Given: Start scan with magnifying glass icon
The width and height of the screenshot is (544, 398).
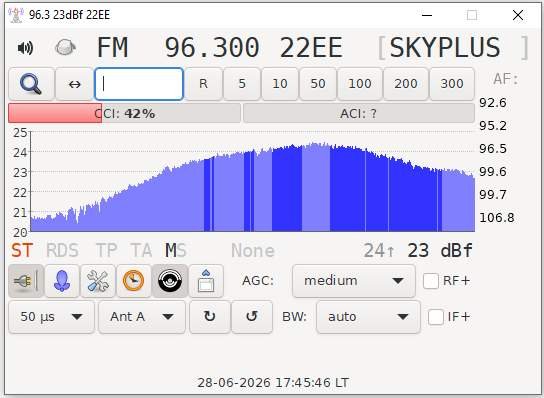Looking at the screenshot, I should [31, 84].
